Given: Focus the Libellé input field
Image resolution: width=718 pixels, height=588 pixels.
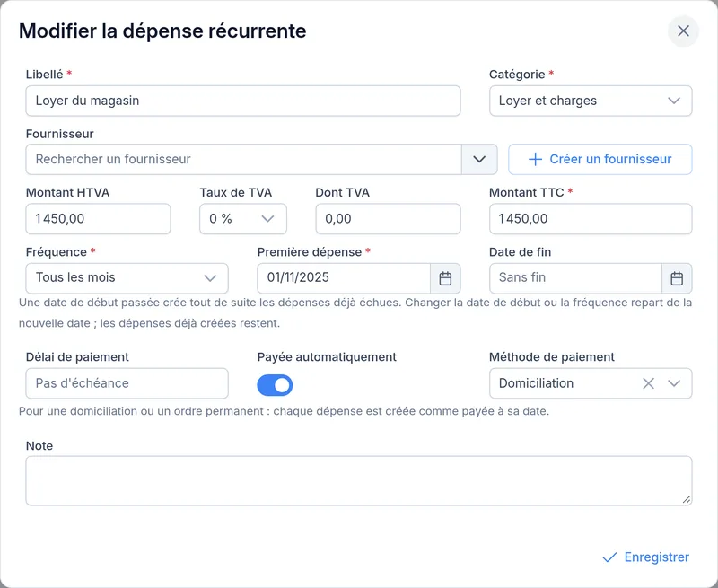Looking at the screenshot, I should coord(243,101).
